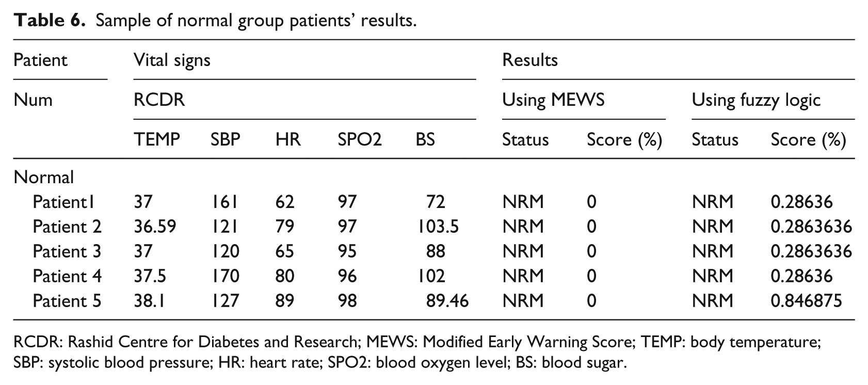Click Patient 4 SBP value 170
This screenshot has height=385, width=868.
[x=225, y=276]
